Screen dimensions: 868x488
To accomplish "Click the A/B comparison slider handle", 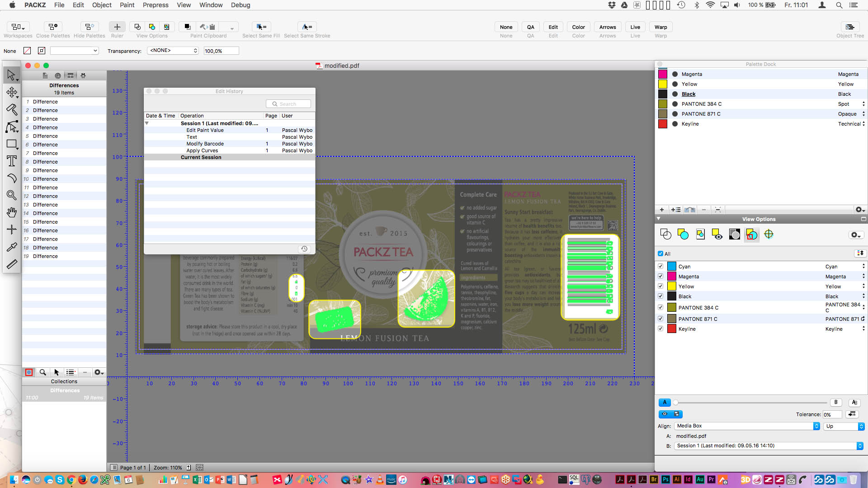I will click(675, 403).
